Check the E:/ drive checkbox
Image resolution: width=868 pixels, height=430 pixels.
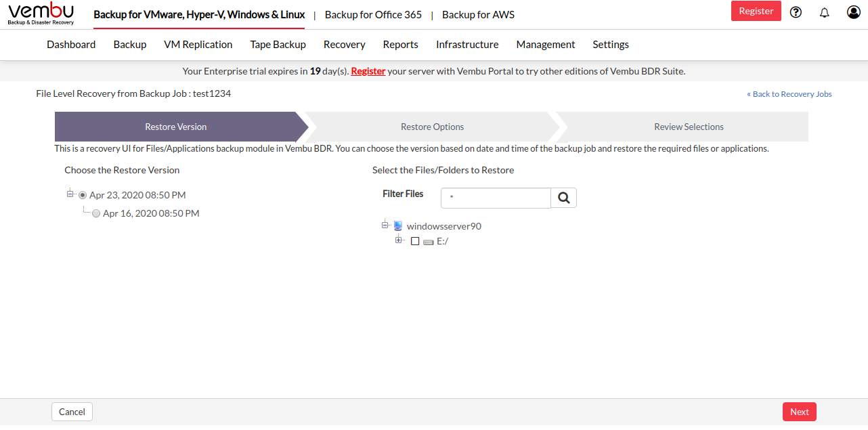click(415, 241)
